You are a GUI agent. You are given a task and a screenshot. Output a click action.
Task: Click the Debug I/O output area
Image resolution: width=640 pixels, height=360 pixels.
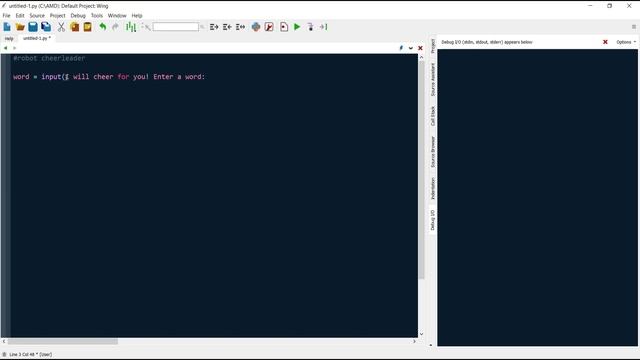(x=537, y=198)
